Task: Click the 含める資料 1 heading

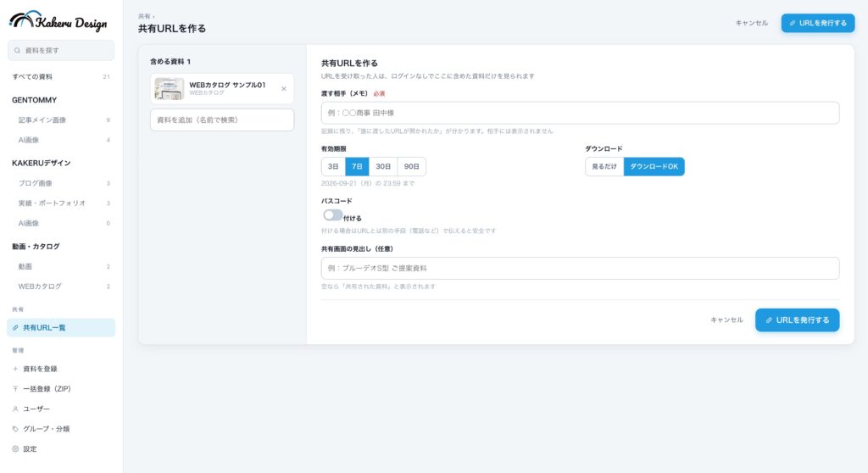Action: [170, 62]
